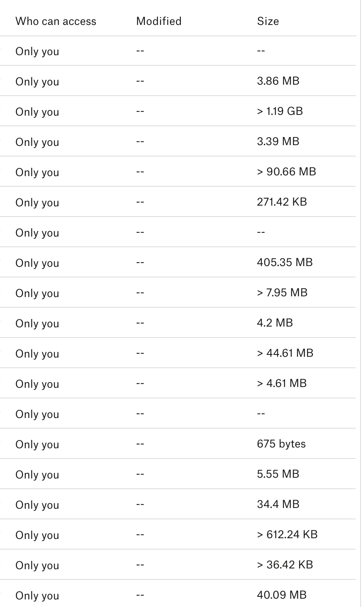364x607 pixels.
Task: Sort files by the Size column header
Action: (268, 21)
